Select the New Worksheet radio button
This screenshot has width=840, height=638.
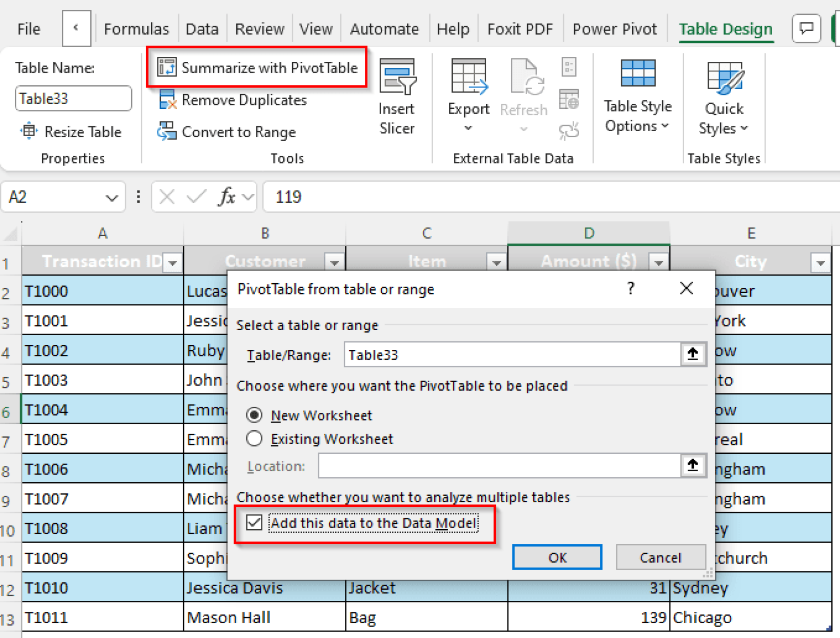click(x=254, y=415)
